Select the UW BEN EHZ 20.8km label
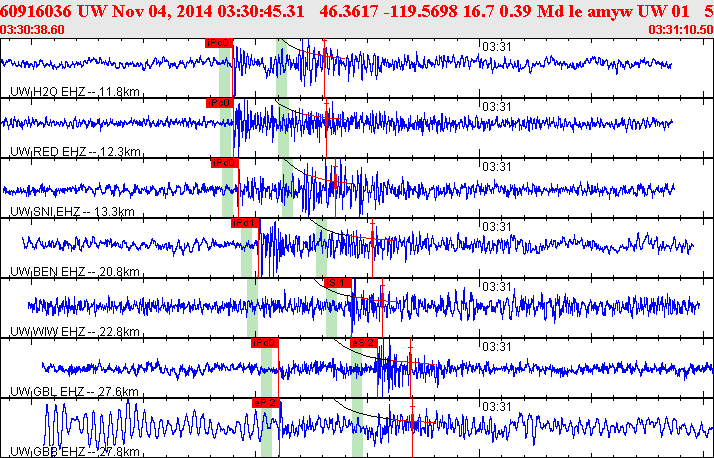Screen dimensions: 714x458 click(x=72, y=272)
